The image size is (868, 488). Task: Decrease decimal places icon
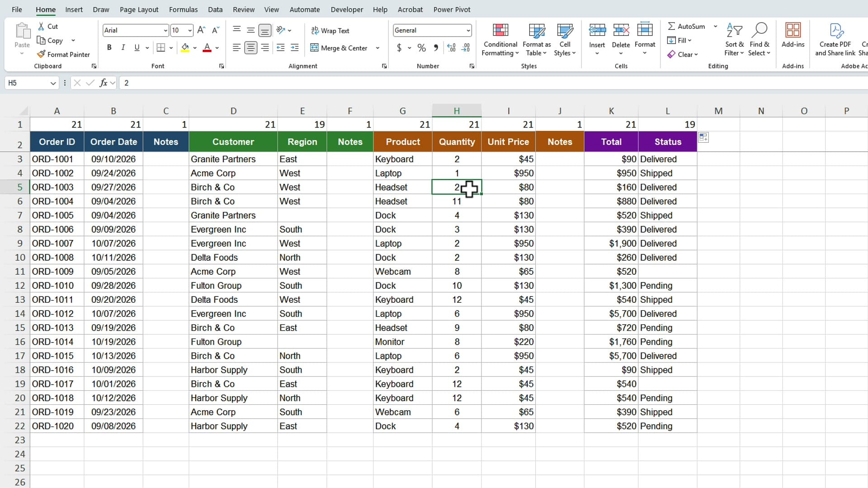click(x=466, y=48)
